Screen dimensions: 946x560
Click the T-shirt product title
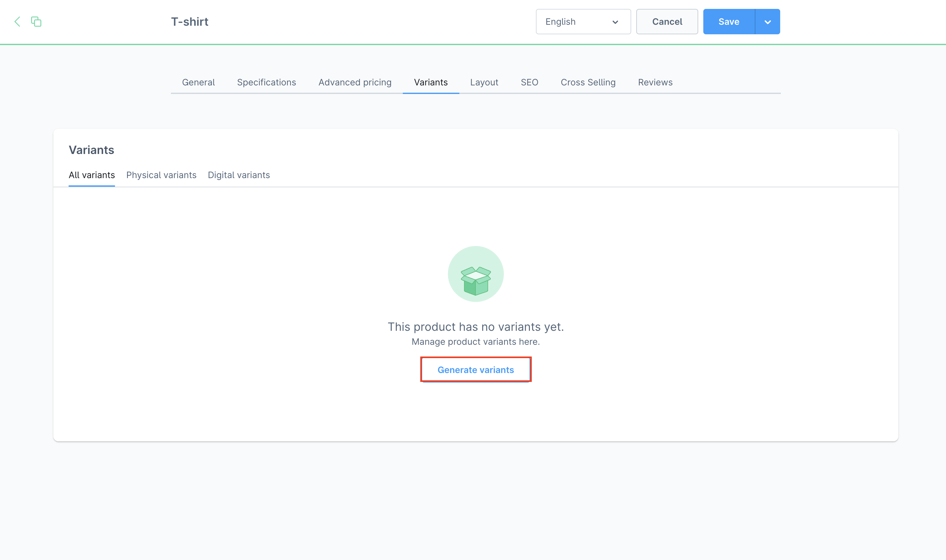[190, 22]
